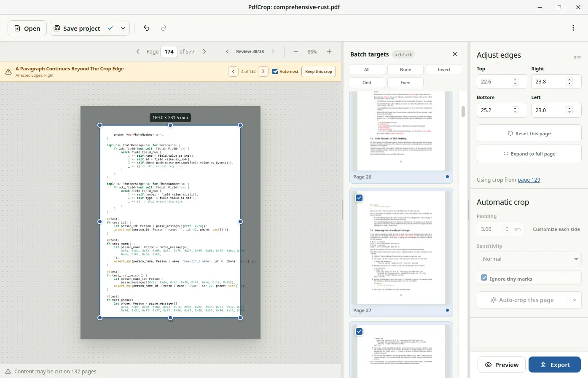Select All batch targets
This screenshot has width=588, height=378.
coord(367,70)
